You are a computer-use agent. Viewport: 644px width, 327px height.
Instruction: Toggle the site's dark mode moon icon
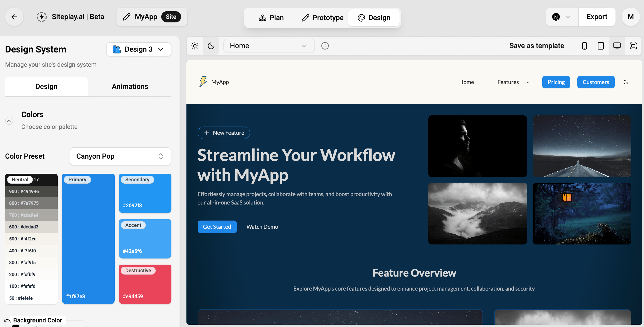(x=626, y=82)
